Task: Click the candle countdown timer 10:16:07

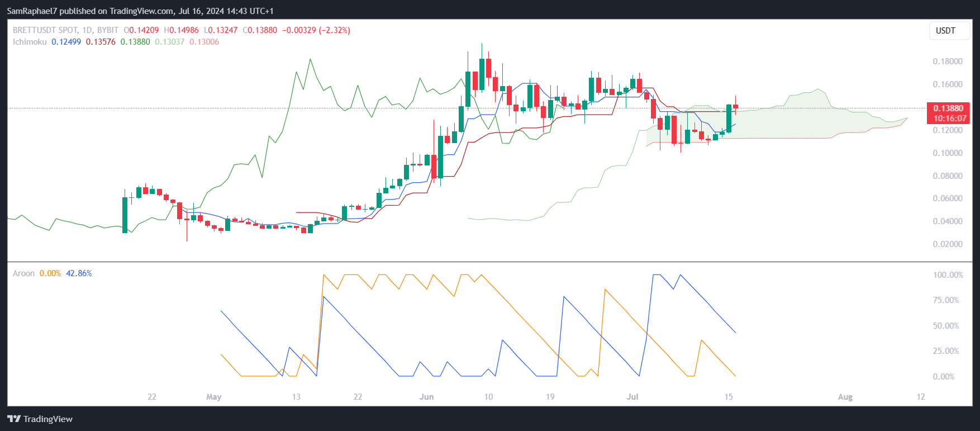Action: (949, 119)
